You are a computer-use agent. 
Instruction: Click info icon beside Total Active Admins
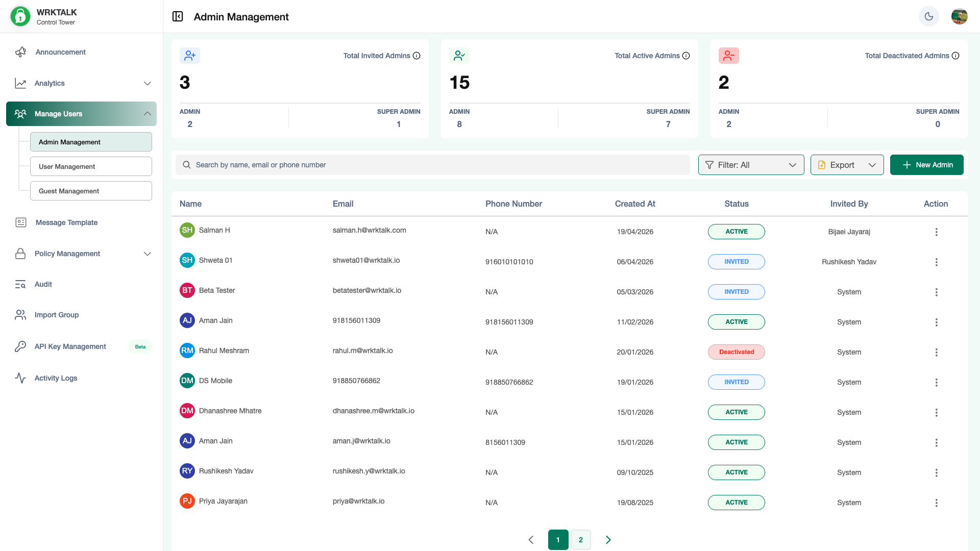pyautogui.click(x=686, y=56)
